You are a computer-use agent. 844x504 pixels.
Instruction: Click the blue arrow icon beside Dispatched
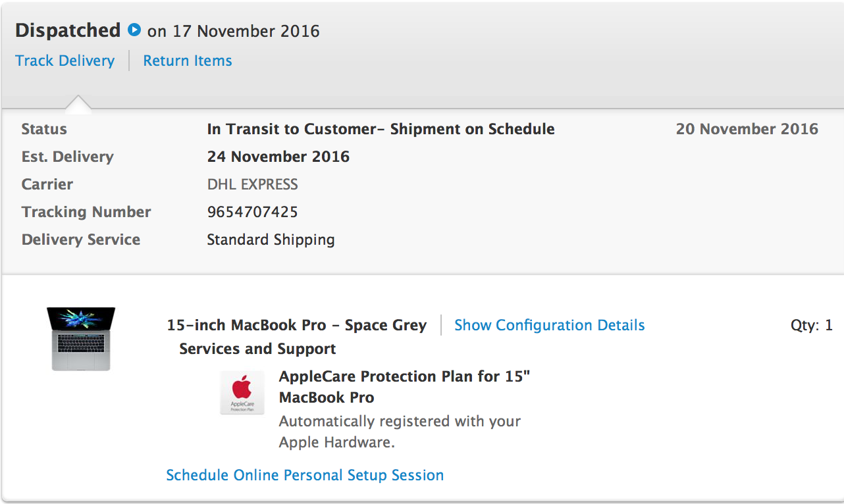click(134, 30)
